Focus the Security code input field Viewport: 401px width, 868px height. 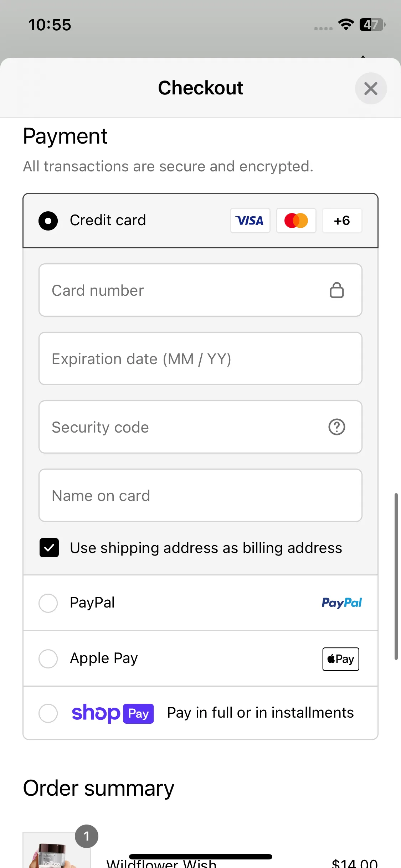pos(200,427)
